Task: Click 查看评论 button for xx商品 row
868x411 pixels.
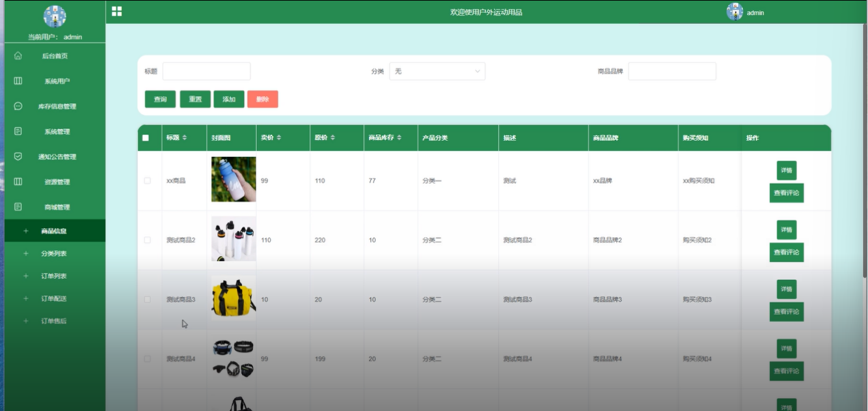Action: (x=787, y=193)
